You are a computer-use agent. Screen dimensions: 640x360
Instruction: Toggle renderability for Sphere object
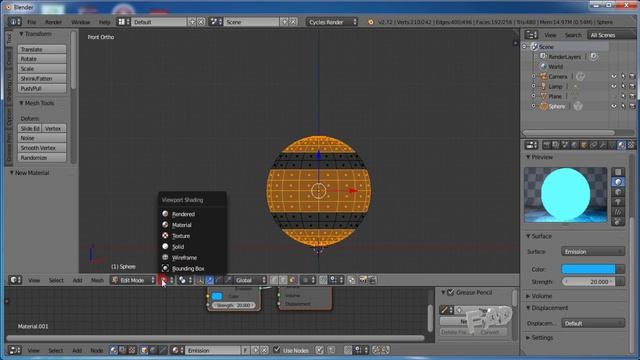632,106
